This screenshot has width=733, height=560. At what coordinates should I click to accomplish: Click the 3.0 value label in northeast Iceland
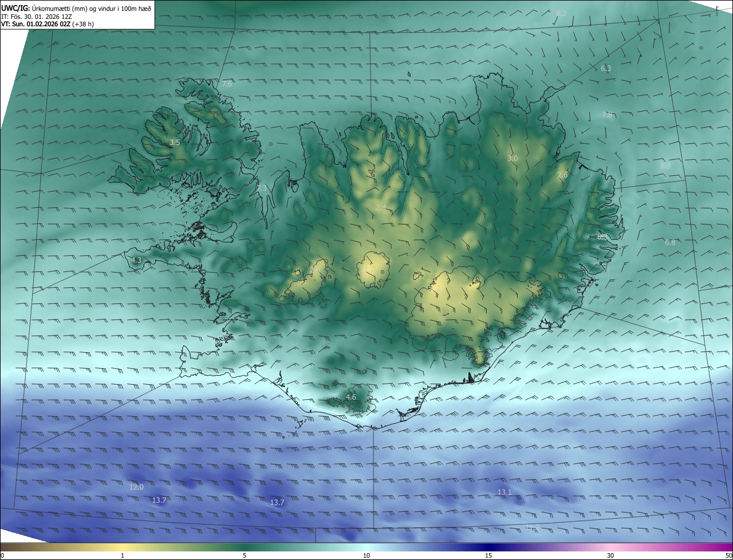click(513, 158)
